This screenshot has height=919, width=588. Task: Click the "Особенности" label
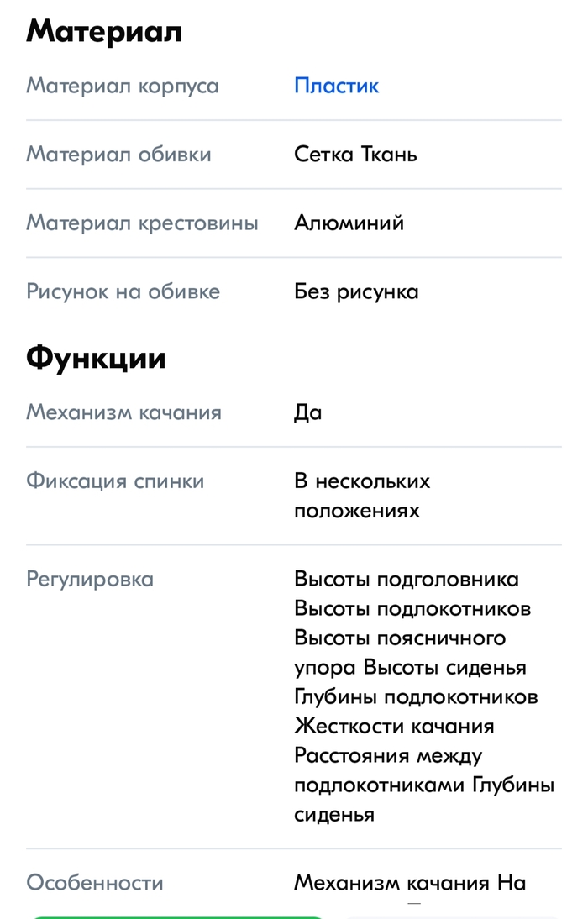click(95, 883)
